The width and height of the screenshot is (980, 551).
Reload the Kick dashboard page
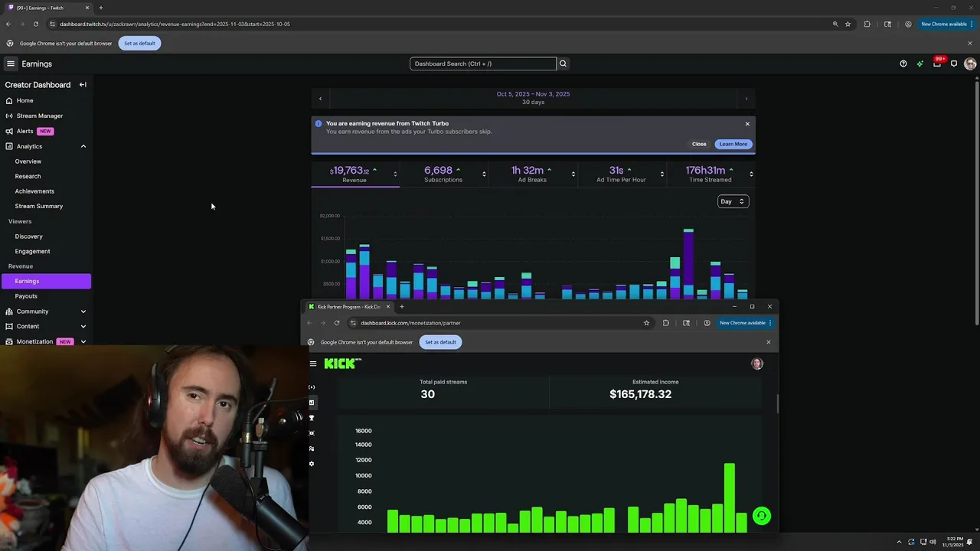pyautogui.click(x=337, y=323)
